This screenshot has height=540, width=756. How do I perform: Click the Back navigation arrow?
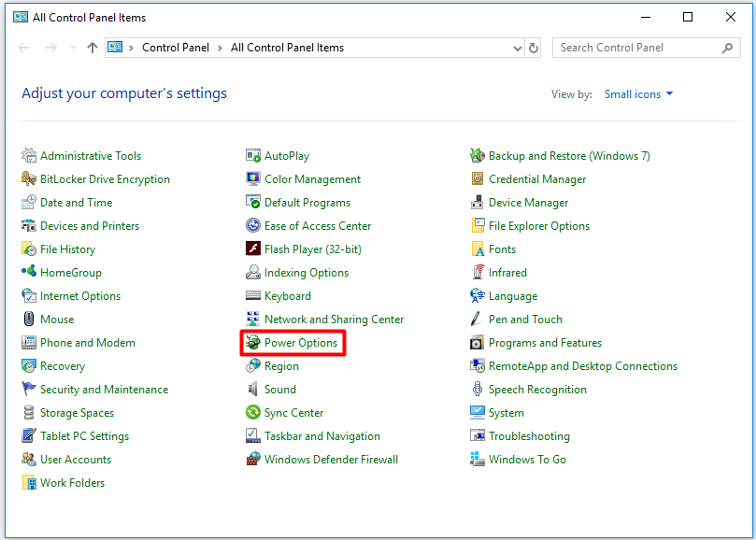(x=23, y=48)
